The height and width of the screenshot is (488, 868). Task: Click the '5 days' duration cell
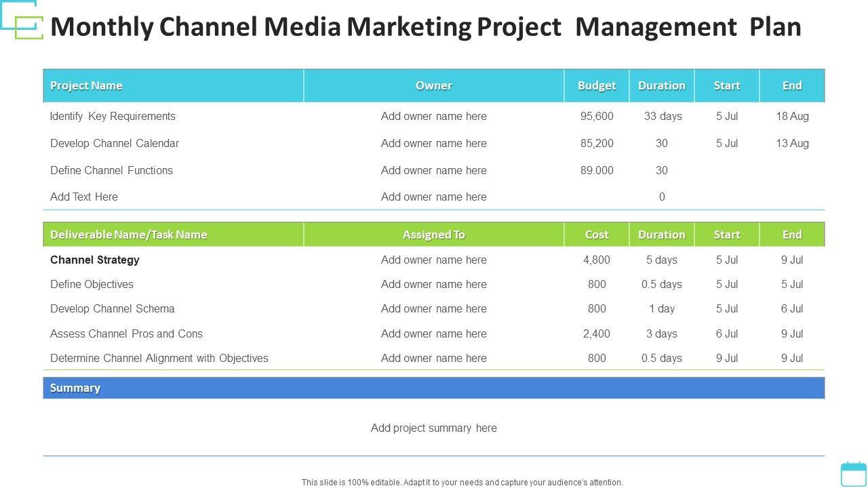click(662, 260)
